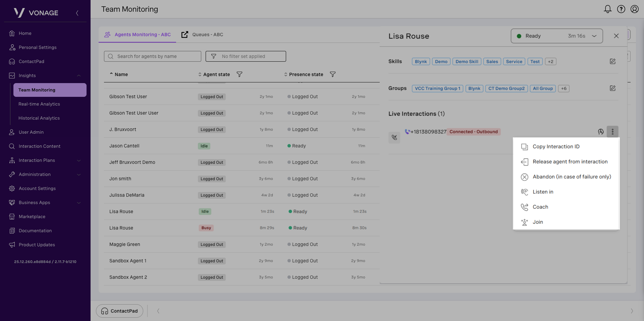Click the three-dot menu on live interaction
644x321 pixels.
coord(612,132)
